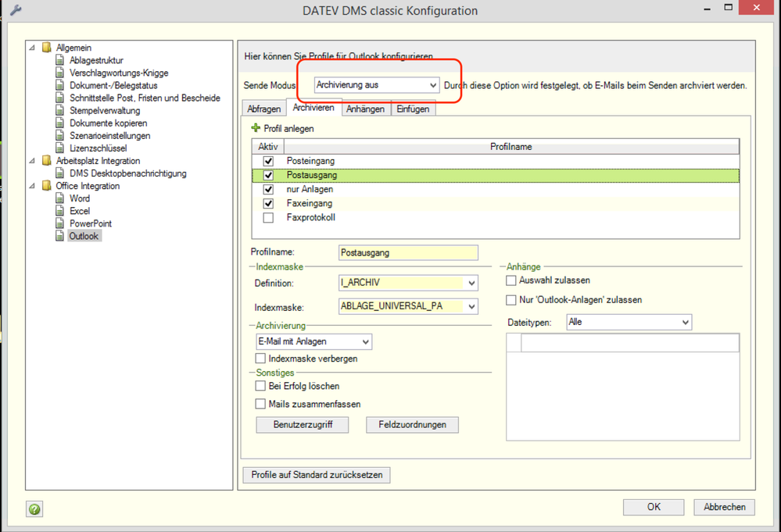Click document icon beside Schnittstelle Post, Fristen
This screenshot has height=532, width=781.
click(59, 98)
